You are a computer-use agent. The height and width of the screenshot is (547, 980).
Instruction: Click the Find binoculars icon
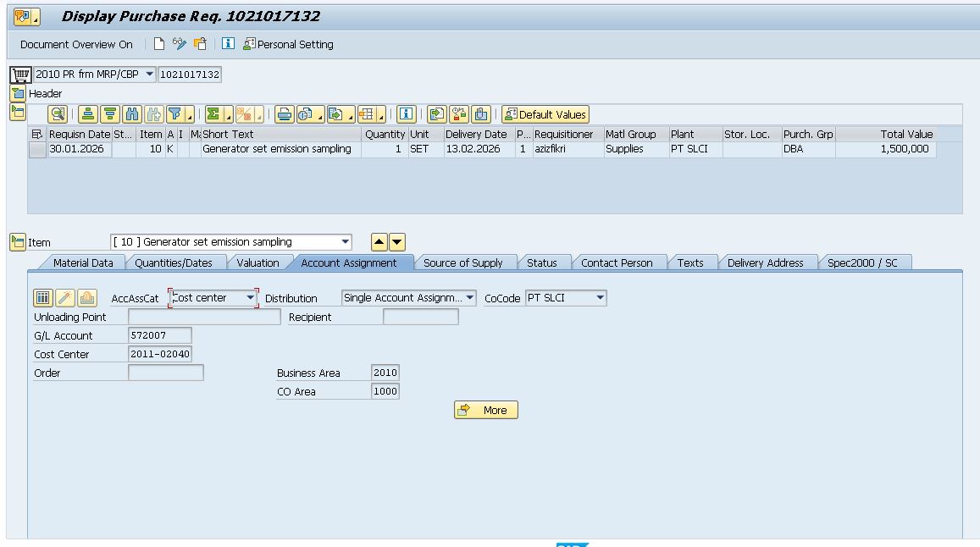pos(132,114)
